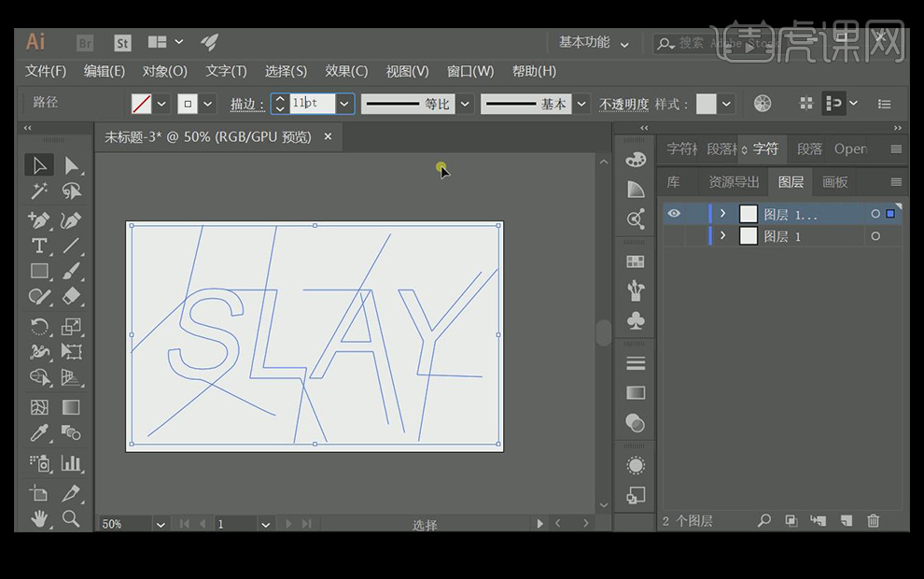
Task: Select the Direct Selection tool
Action: click(71, 165)
